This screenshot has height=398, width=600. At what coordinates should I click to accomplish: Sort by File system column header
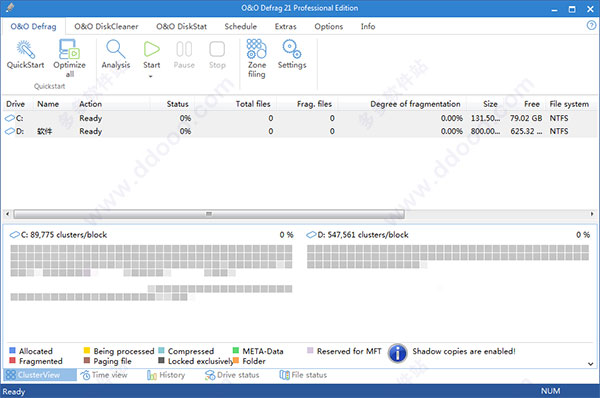coord(569,104)
